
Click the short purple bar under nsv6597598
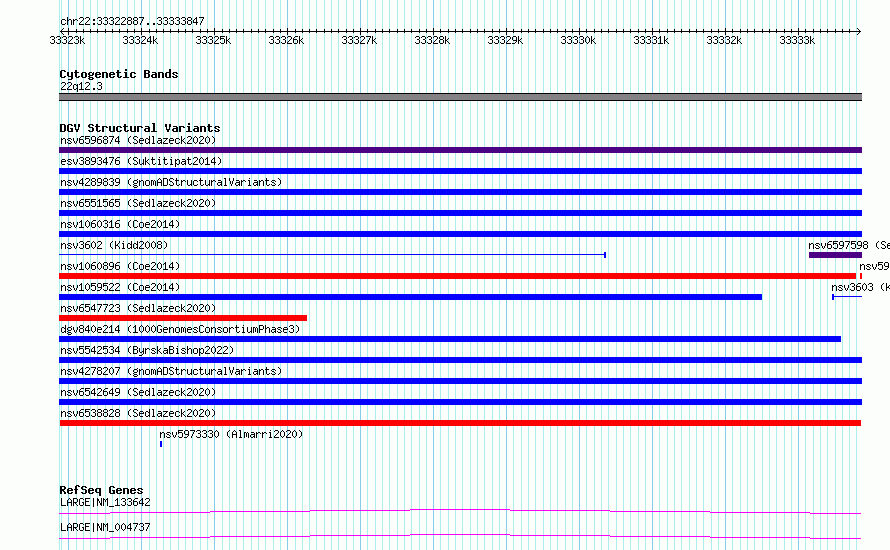pos(836,255)
